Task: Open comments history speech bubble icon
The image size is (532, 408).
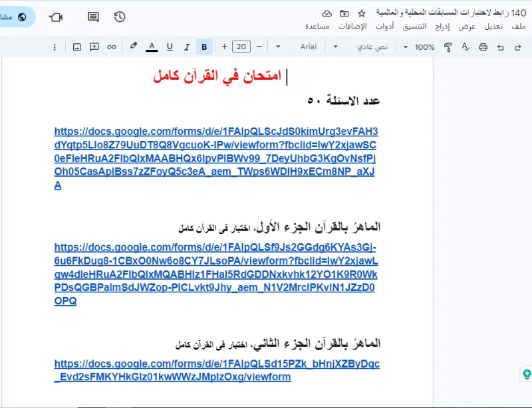Action: [x=93, y=17]
